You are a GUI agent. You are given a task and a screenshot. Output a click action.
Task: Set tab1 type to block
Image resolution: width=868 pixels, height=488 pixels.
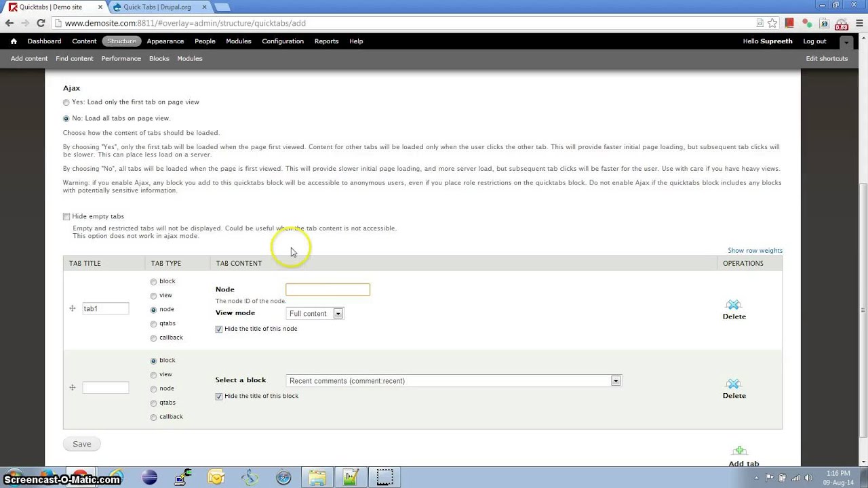tap(154, 282)
